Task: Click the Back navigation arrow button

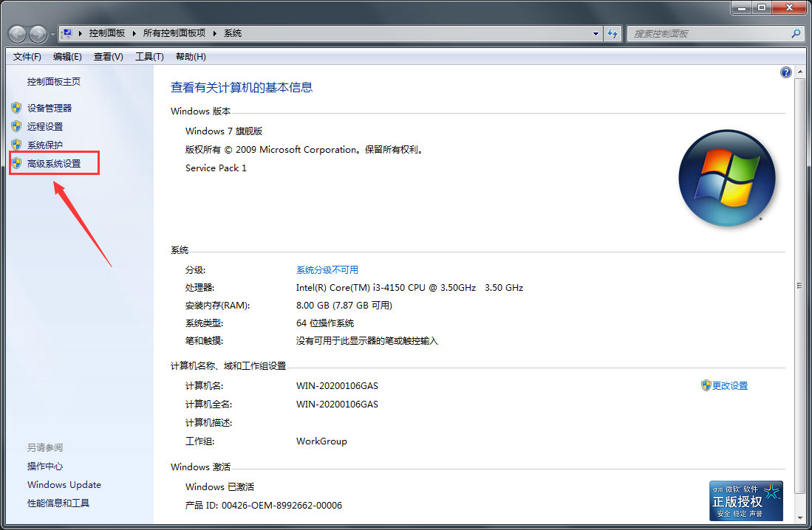Action: (x=17, y=34)
